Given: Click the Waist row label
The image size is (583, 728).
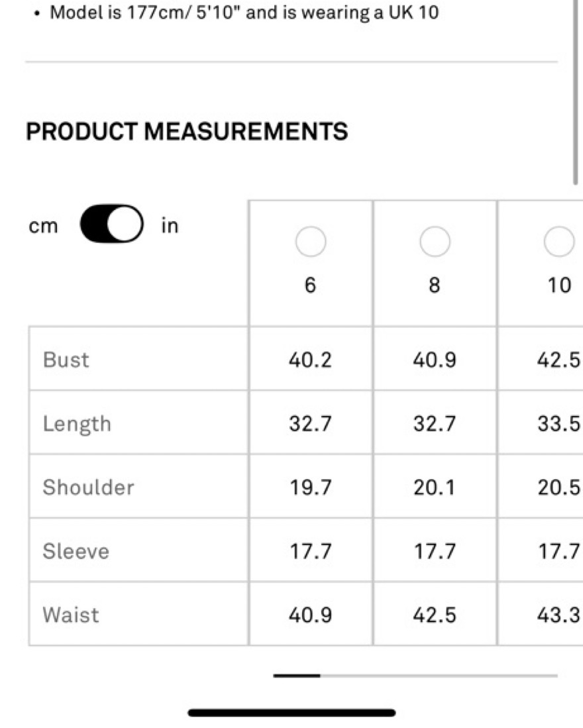Looking at the screenshot, I should pos(71,615).
